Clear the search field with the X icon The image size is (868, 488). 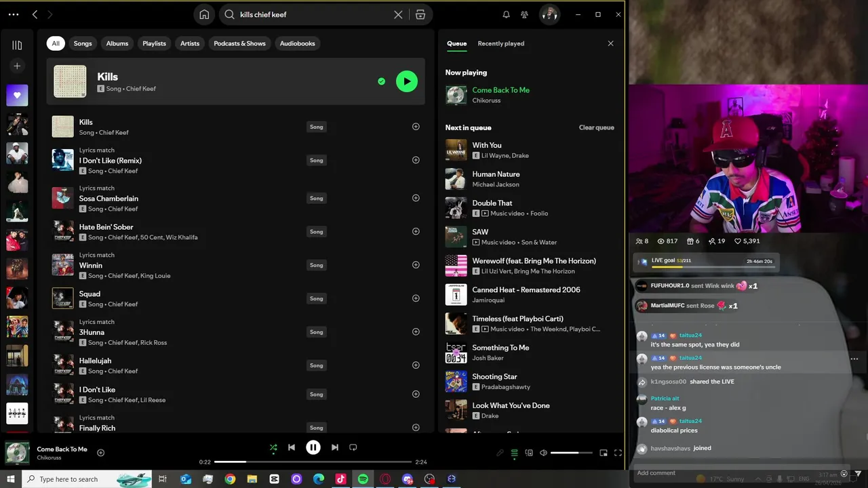pos(398,14)
